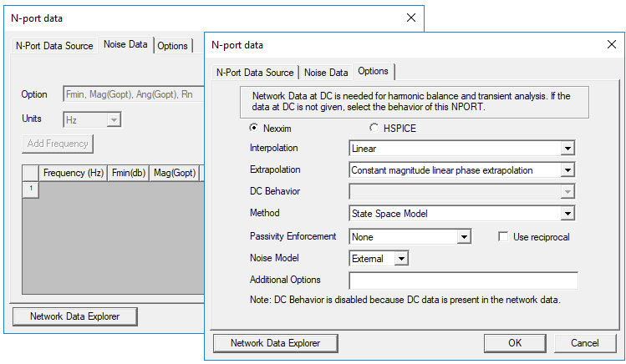Switch to Noise Data tab in front dialog
Viewport: 626px width, 364px height.
326,73
